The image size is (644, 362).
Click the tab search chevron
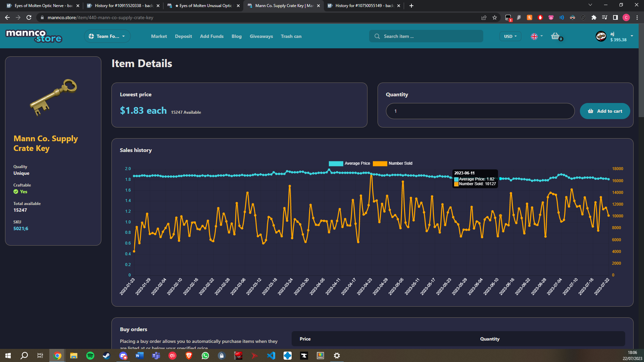(x=590, y=5)
